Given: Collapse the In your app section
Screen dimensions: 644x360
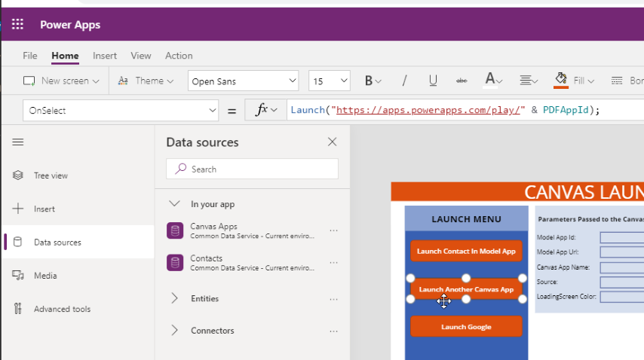Looking at the screenshot, I should (x=174, y=204).
